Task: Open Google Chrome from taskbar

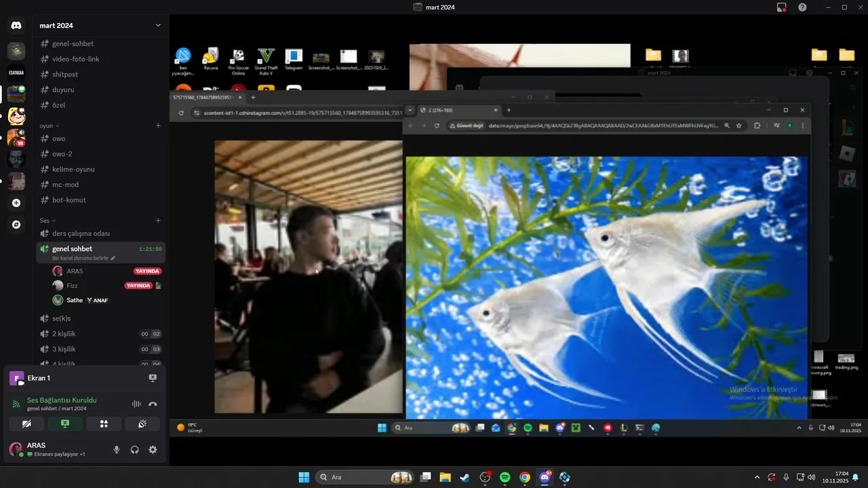Action: click(x=525, y=477)
